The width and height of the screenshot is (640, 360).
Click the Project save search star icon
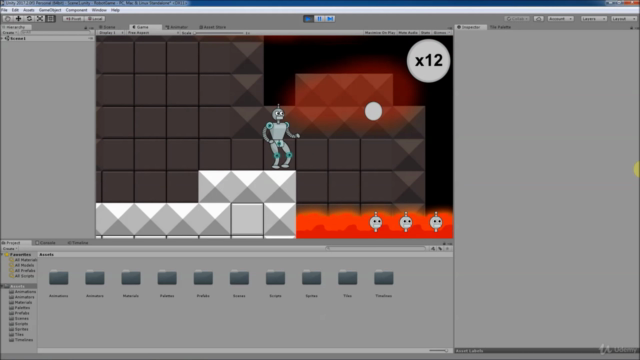[447, 249]
